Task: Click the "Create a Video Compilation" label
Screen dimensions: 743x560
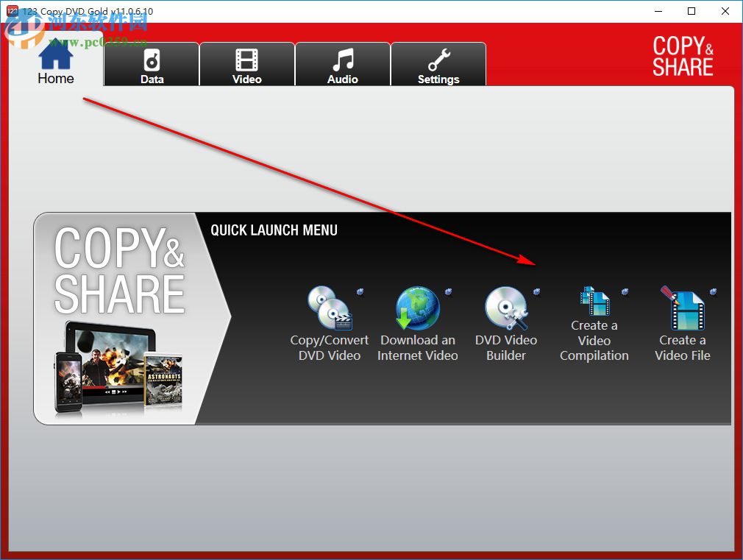Action: coord(594,341)
